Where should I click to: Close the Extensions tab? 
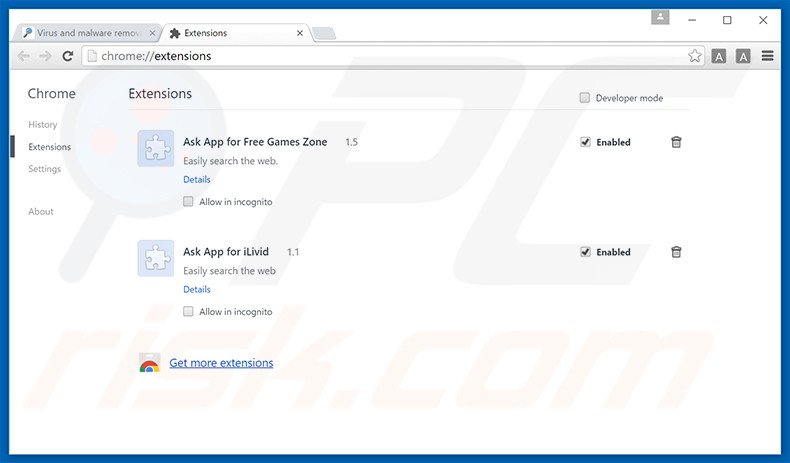300,33
